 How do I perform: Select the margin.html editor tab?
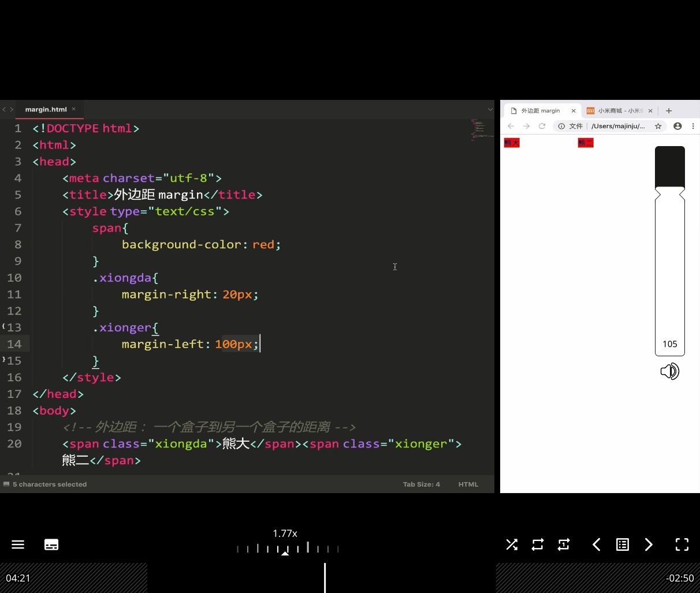click(46, 109)
